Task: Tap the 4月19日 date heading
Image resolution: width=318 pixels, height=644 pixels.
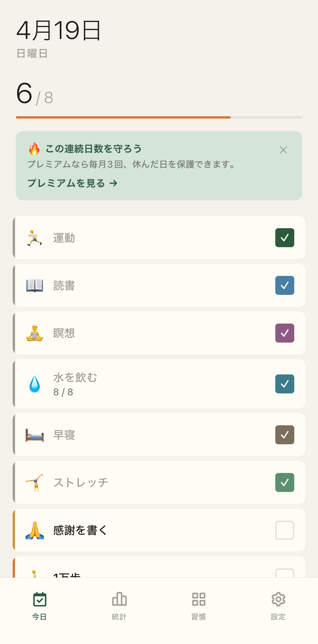Action: (59, 31)
